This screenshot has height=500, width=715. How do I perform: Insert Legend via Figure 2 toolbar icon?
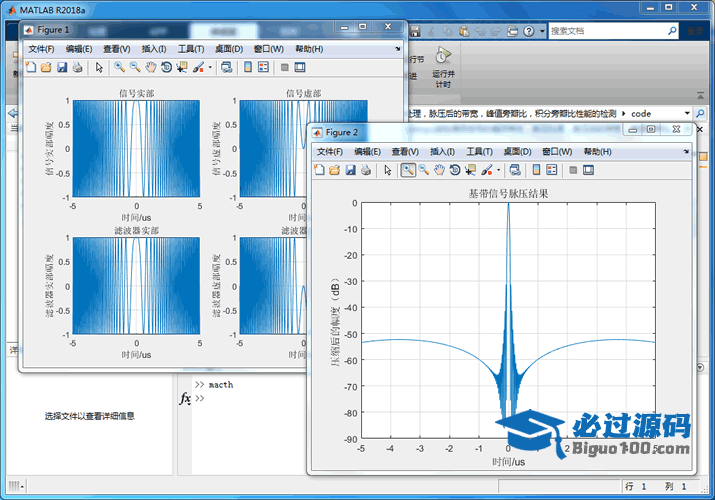tap(552, 170)
